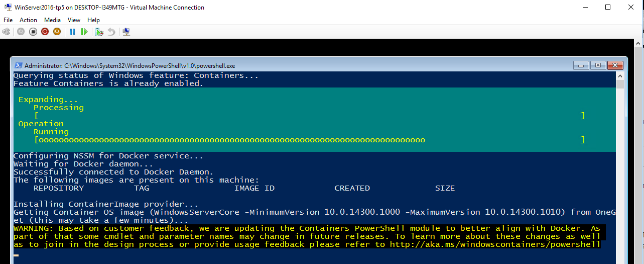644x264 pixels.
Task: Click the Running operation progress bar
Action: (309, 140)
